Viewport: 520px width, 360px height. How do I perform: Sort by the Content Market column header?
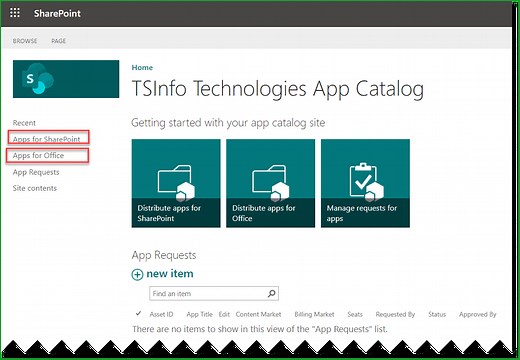click(258, 314)
